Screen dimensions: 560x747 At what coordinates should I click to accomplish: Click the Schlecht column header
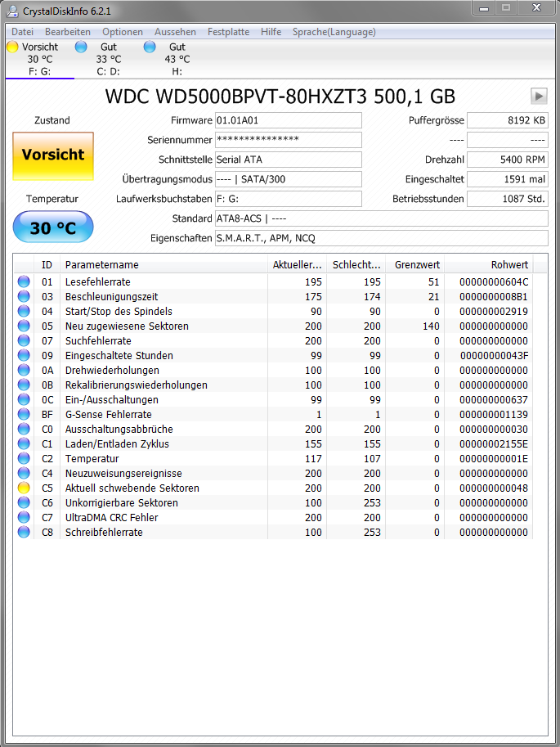(356, 264)
